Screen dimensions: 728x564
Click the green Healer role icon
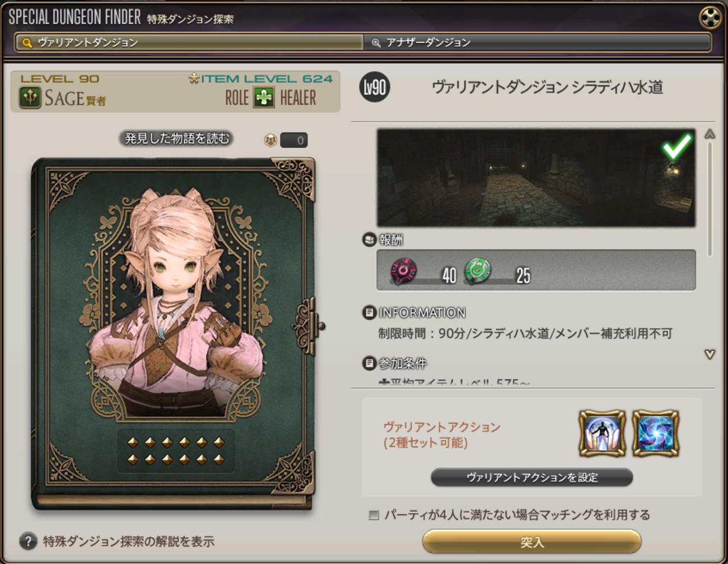click(264, 97)
